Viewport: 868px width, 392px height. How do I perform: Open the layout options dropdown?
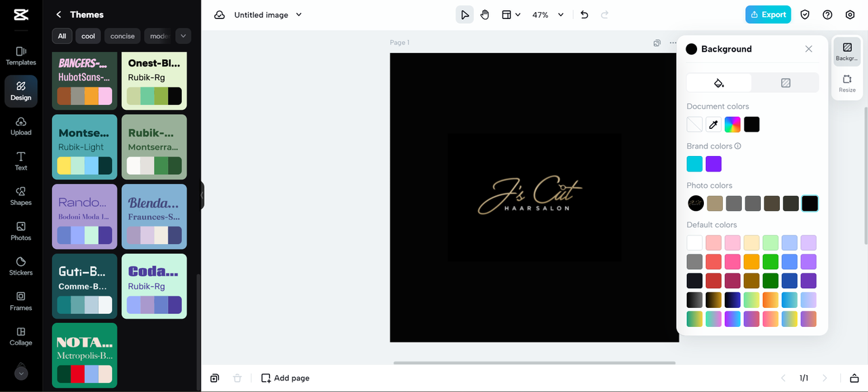[511, 15]
